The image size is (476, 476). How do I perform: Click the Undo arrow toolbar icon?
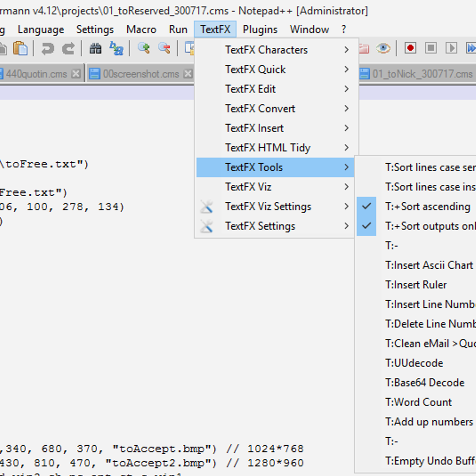pyautogui.click(x=48, y=48)
